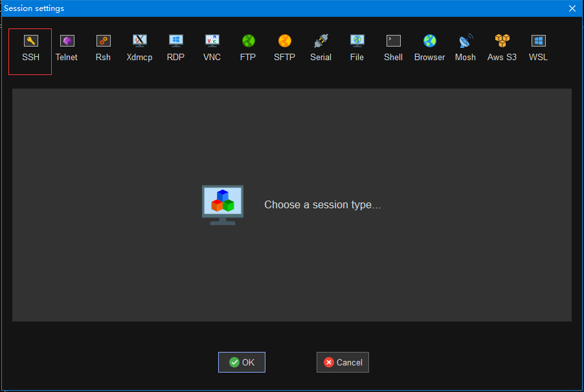Image resolution: width=584 pixels, height=392 pixels.
Task: Choose the File session type
Action: click(357, 48)
